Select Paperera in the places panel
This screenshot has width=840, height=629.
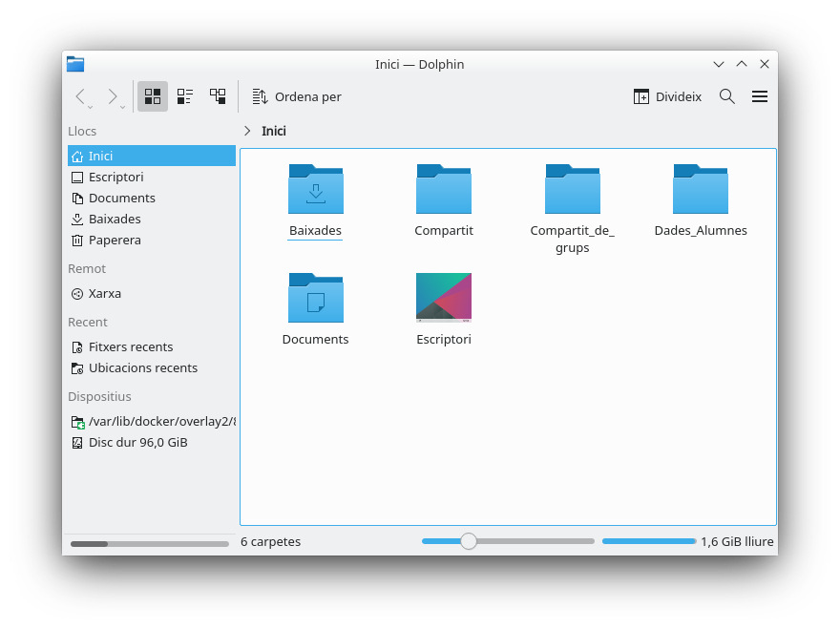(115, 240)
